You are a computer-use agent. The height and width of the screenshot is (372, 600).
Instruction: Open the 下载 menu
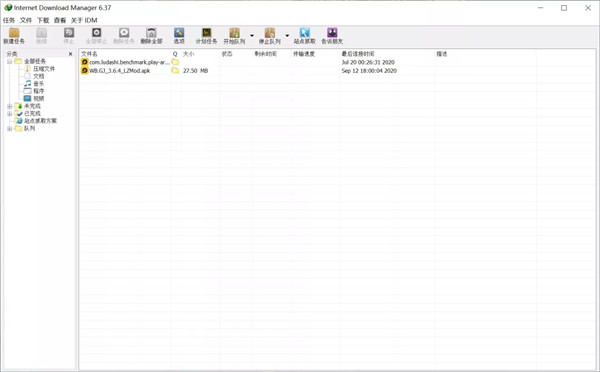(43, 20)
